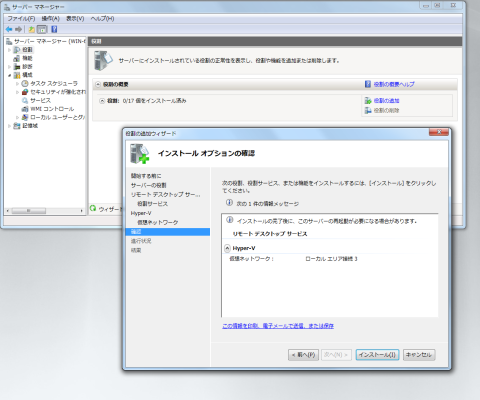Viewport: 480px width, 400px height.
Task: Open the 役割の概要ヘルプ link
Action: coord(394,84)
